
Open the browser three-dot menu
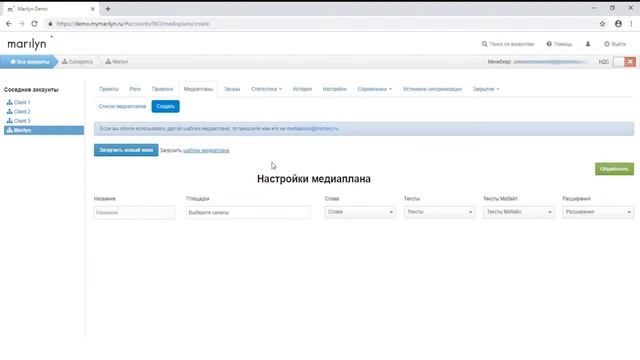click(631, 24)
